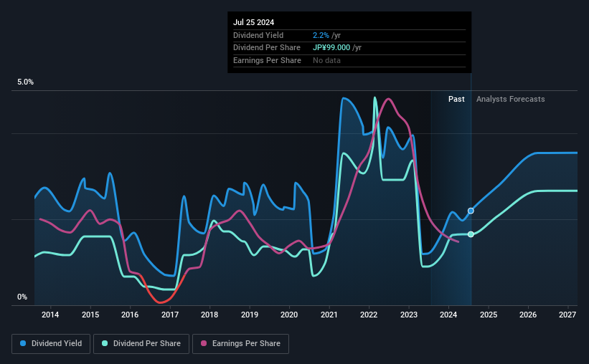Click the 2016 x-axis year label
This screenshot has height=364, width=589.
(130, 315)
